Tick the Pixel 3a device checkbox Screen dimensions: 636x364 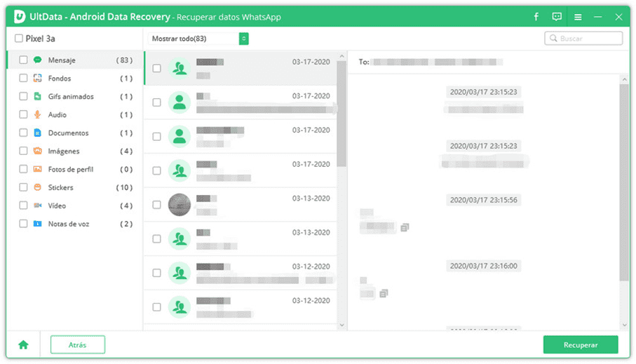tap(19, 38)
